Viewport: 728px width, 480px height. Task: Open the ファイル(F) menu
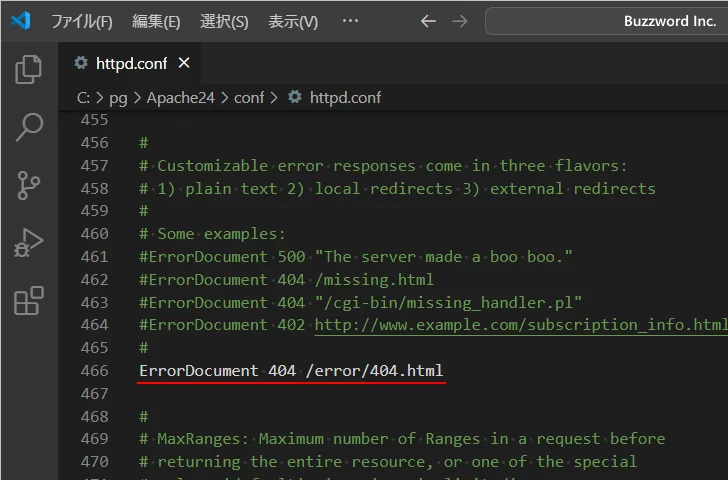coord(81,21)
